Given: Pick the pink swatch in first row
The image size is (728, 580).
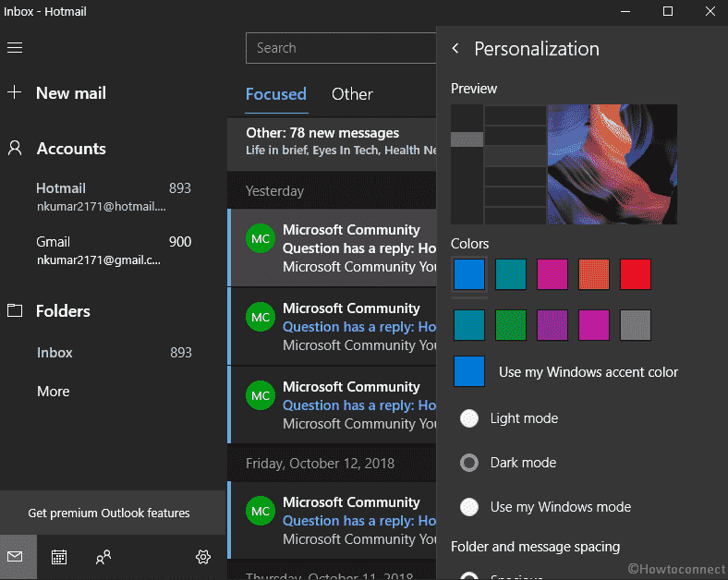Looking at the screenshot, I should pyautogui.click(x=552, y=274).
